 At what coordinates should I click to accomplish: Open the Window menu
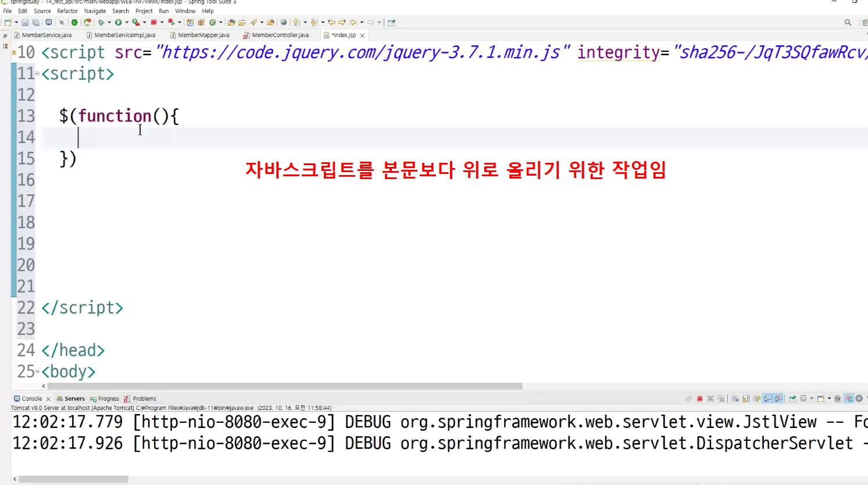point(185,11)
